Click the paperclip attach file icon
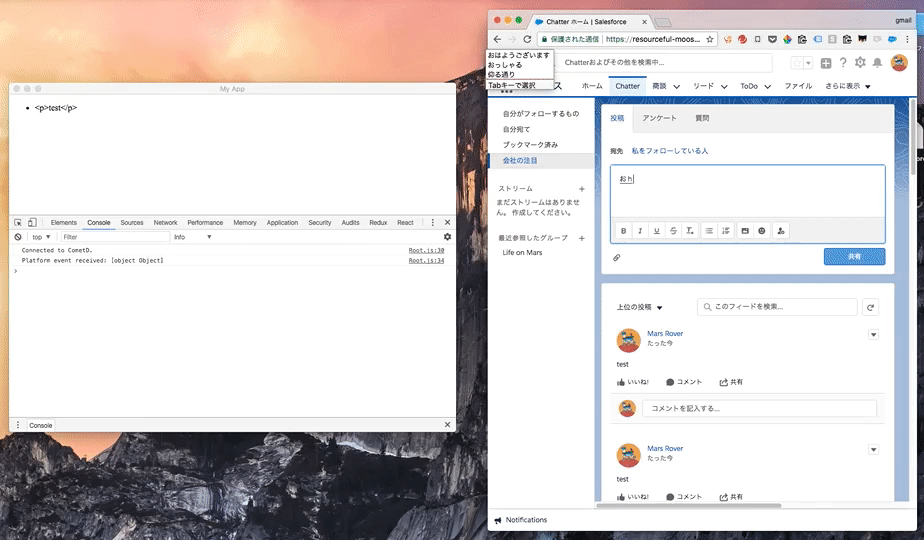 pos(616,258)
